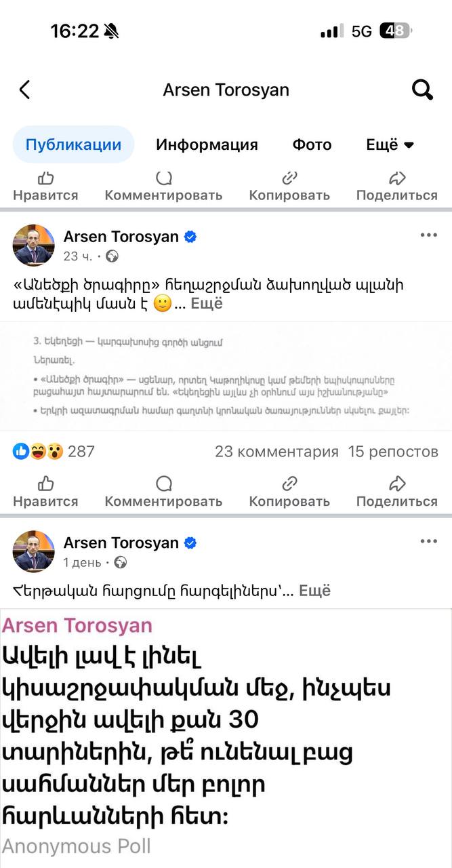Select the Публикации tab

pyautogui.click(x=73, y=144)
